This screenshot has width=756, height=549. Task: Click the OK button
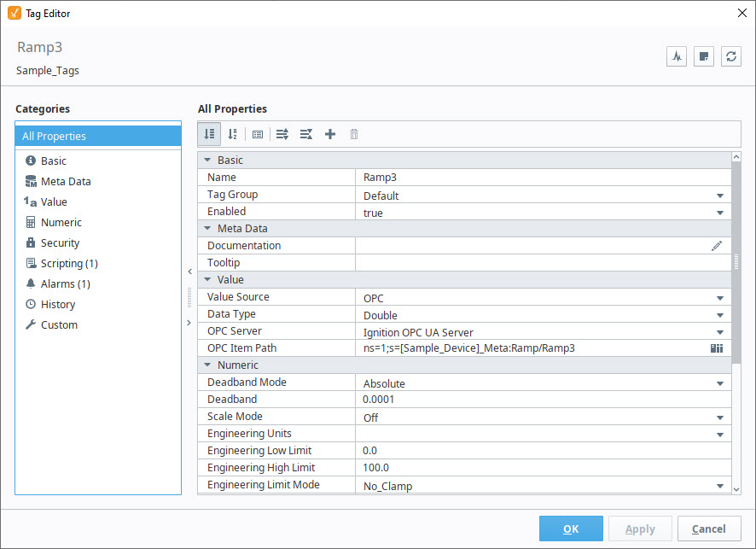[571, 529]
